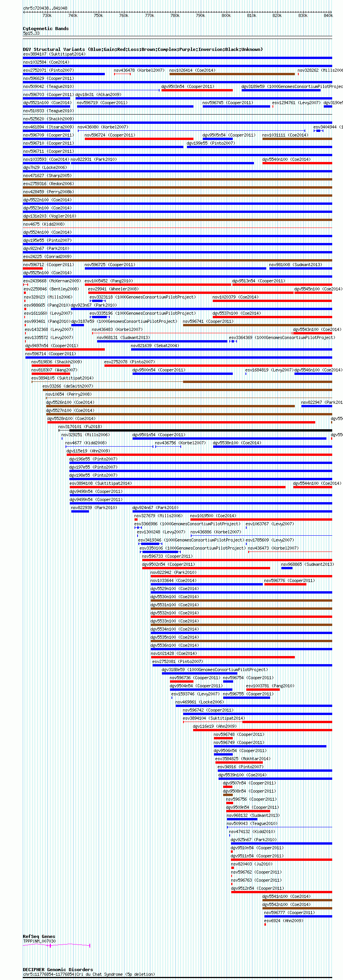Select nsv821639 (Sebat2004) label
This screenshot has width=343, height=980.
155,346
